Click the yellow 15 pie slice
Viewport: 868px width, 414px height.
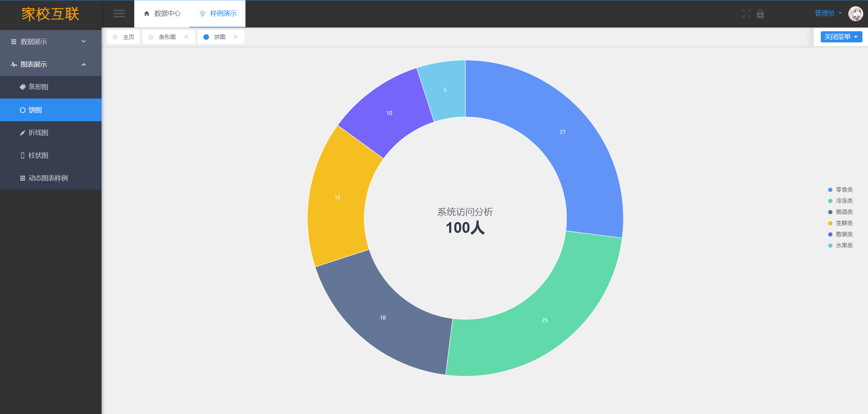click(x=337, y=198)
